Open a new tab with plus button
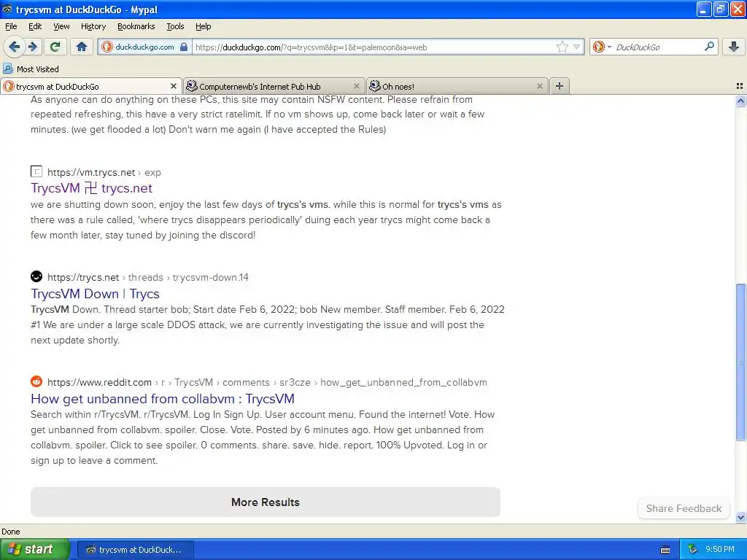The height and width of the screenshot is (560, 747). (x=560, y=86)
